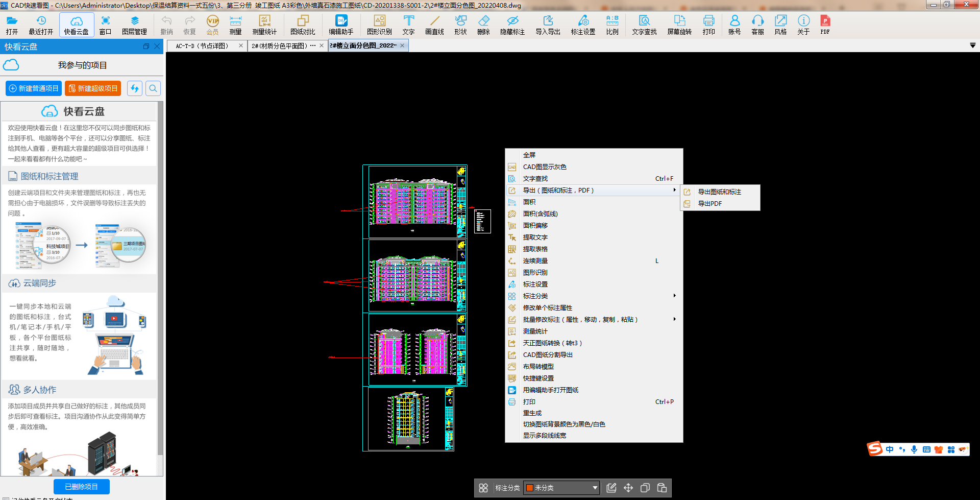The image size is (980, 500).
Task: Click the 恢复 redo icon
Action: pos(189,25)
